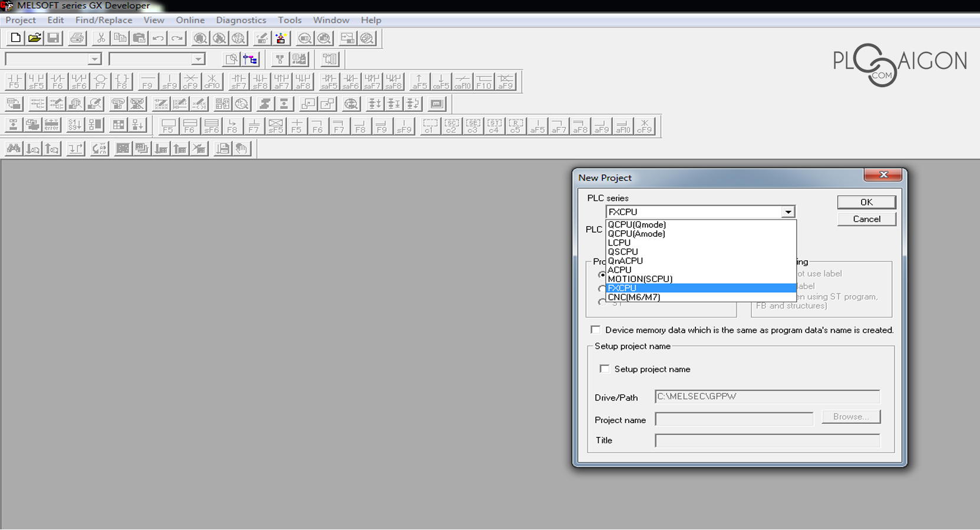
Task: Click the error check toolbar icon
Action: (52, 125)
